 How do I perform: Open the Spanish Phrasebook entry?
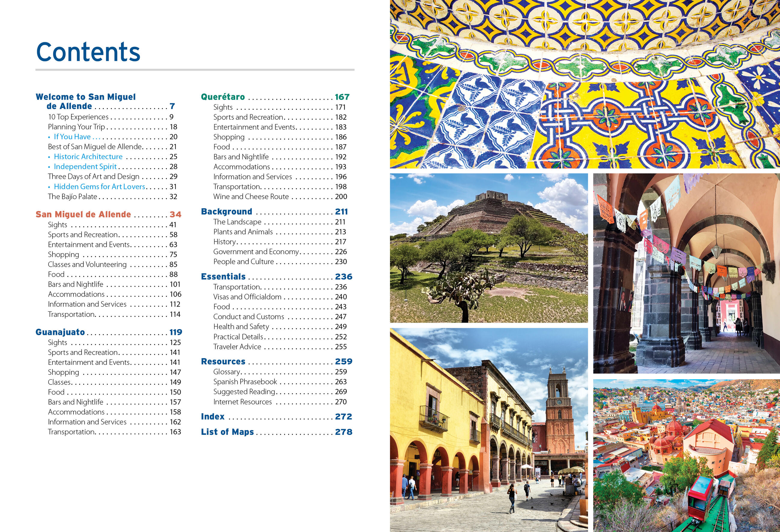tap(245, 382)
